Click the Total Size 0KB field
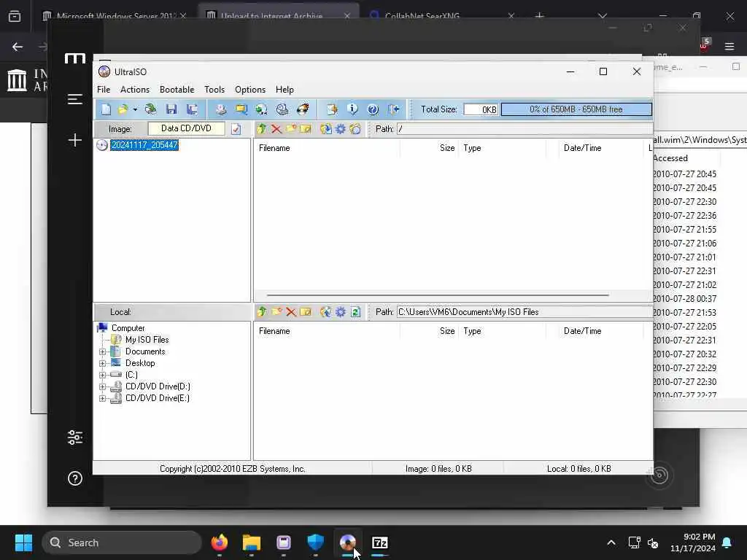Viewport: 747px width, 560px height. click(481, 109)
